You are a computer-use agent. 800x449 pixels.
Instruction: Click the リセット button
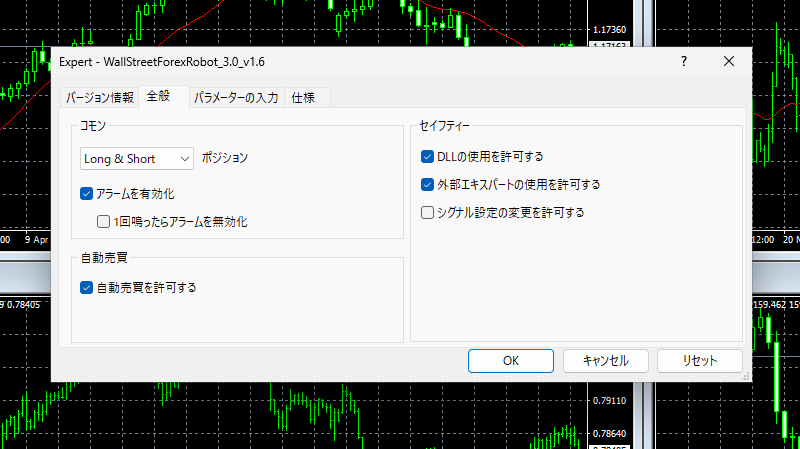point(698,360)
